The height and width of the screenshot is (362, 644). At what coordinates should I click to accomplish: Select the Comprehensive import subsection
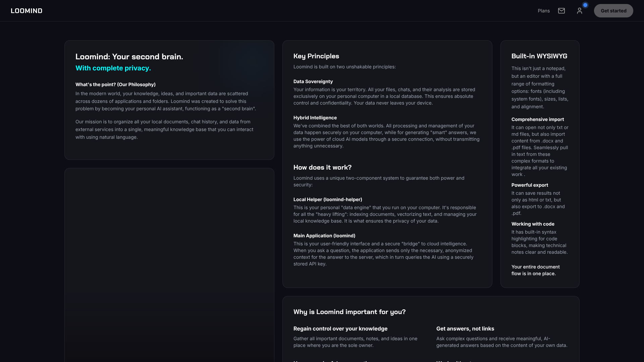click(537, 119)
